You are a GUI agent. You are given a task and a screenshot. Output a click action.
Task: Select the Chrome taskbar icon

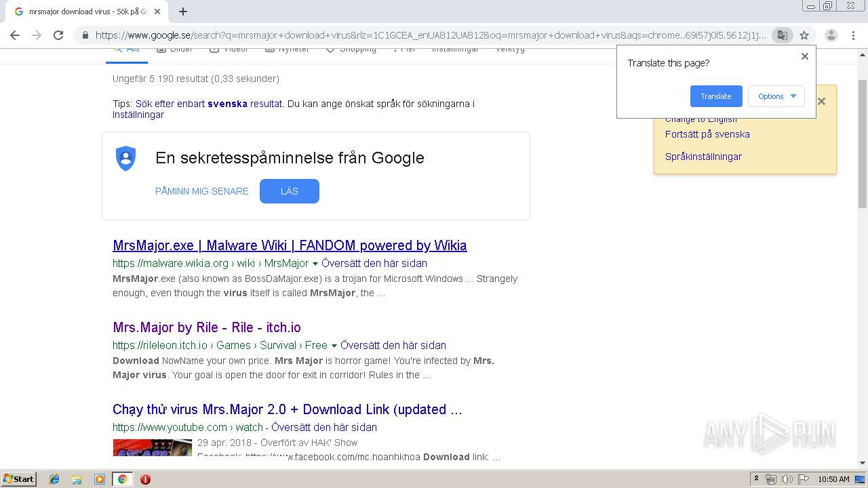(122, 479)
